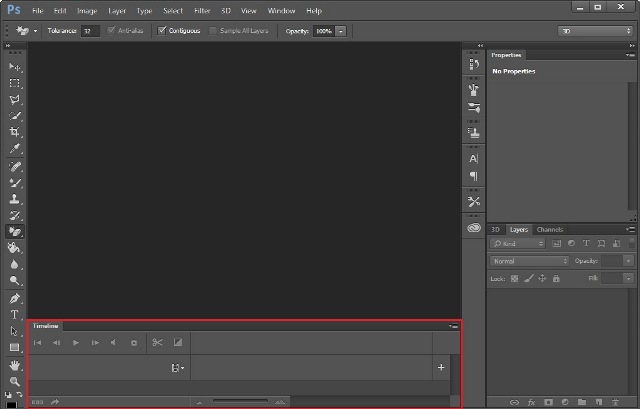Toggle adjustment layer filter in Layers panel
The width and height of the screenshot is (640, 409).
click(x=571, y=244)
